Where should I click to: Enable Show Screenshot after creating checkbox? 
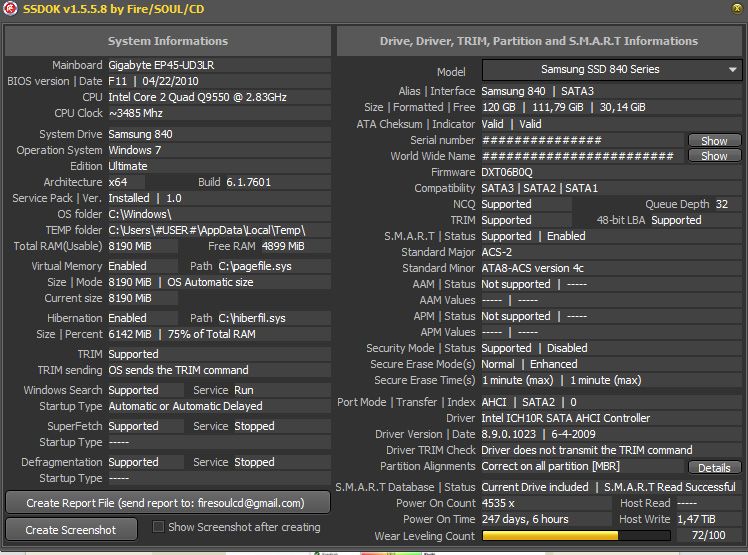click(158, 526)
